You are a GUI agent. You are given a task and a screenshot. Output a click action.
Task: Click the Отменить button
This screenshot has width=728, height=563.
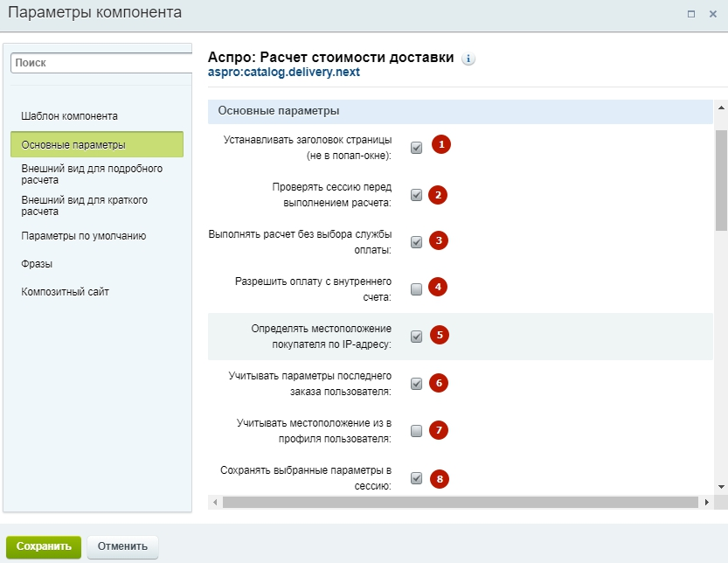pyautogui.click(x=122, y=546)
